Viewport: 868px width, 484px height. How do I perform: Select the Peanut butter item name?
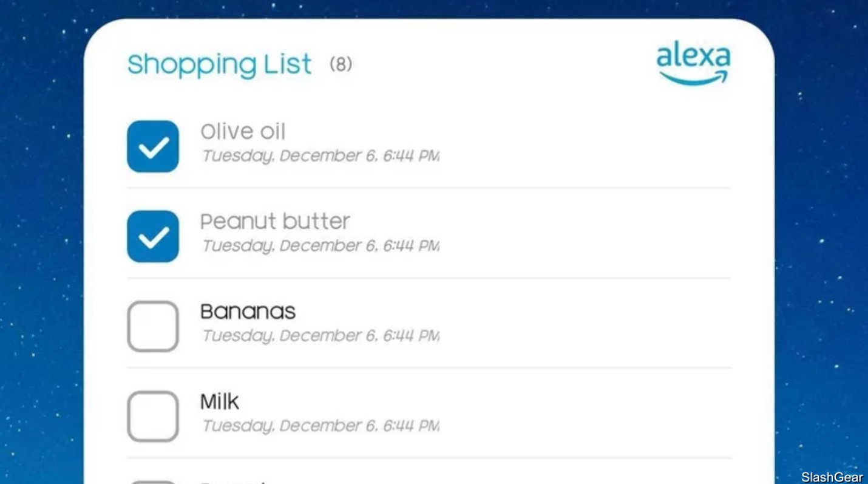(x=275, y=221)
